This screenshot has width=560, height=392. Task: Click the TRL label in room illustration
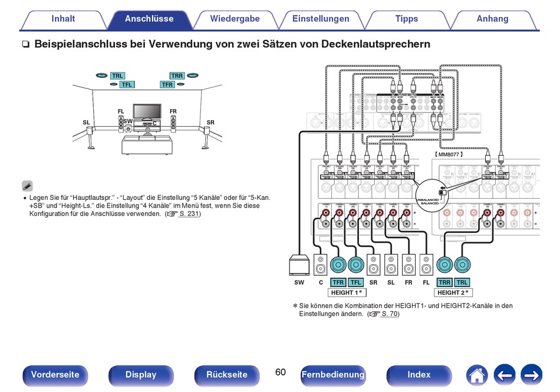coord(117,75)
